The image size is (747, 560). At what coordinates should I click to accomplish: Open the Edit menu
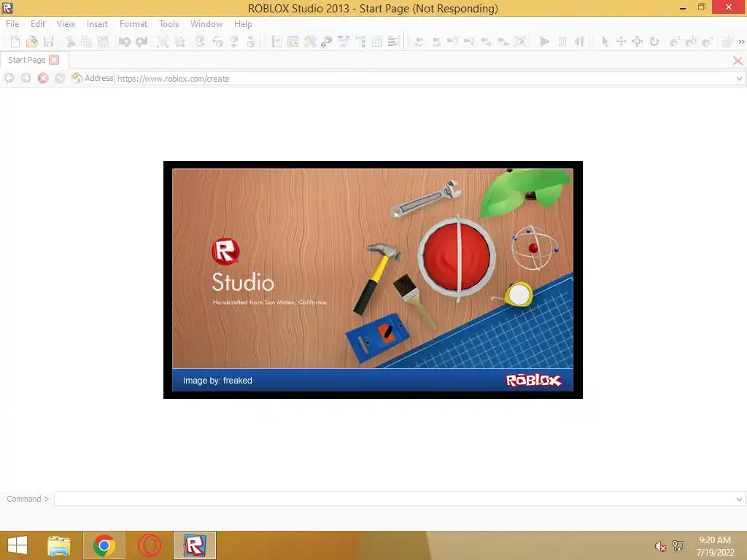pyautogui.click(x=38, y=24)
